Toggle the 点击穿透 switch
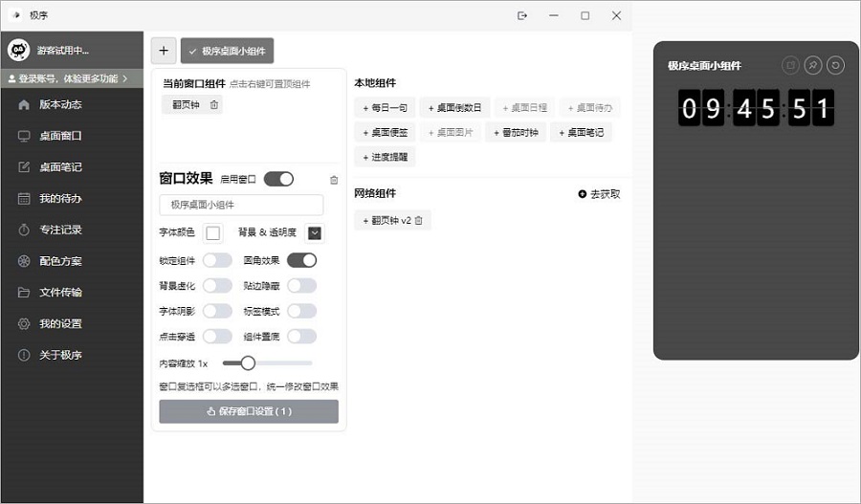 coord(217,336)
